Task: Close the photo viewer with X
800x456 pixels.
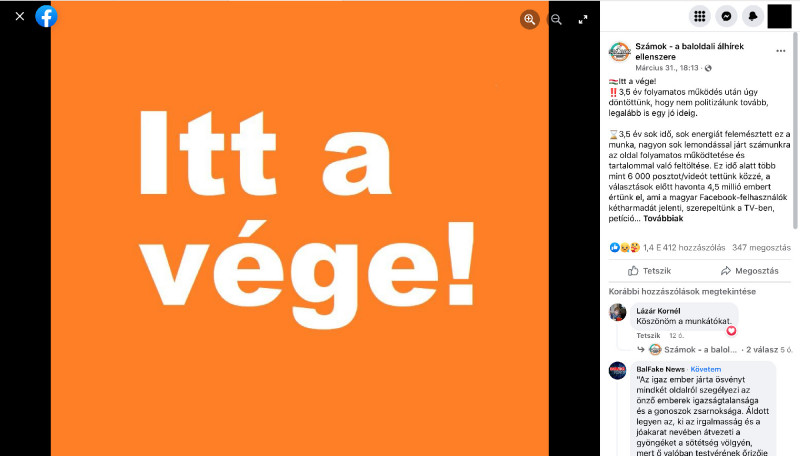Action: 20,16
